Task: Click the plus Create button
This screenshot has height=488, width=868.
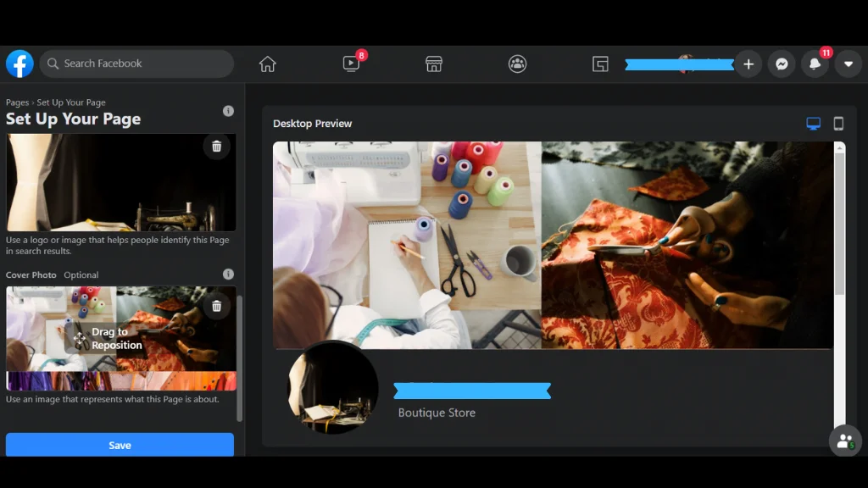Action: [x=748, y=64]
